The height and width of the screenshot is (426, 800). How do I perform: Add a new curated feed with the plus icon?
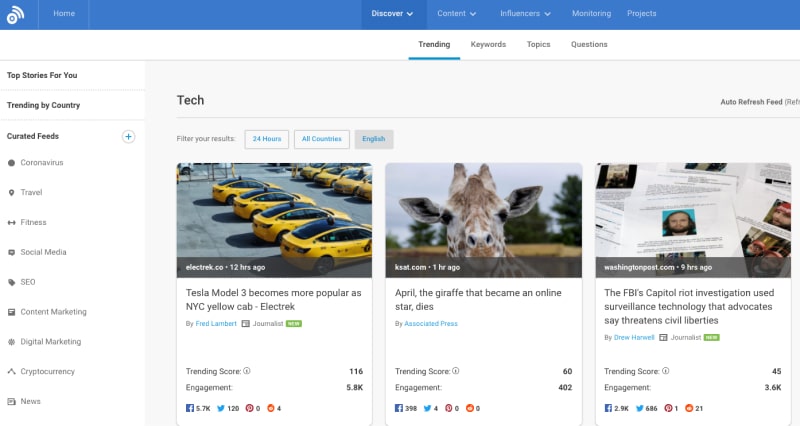tap(128, 137)
